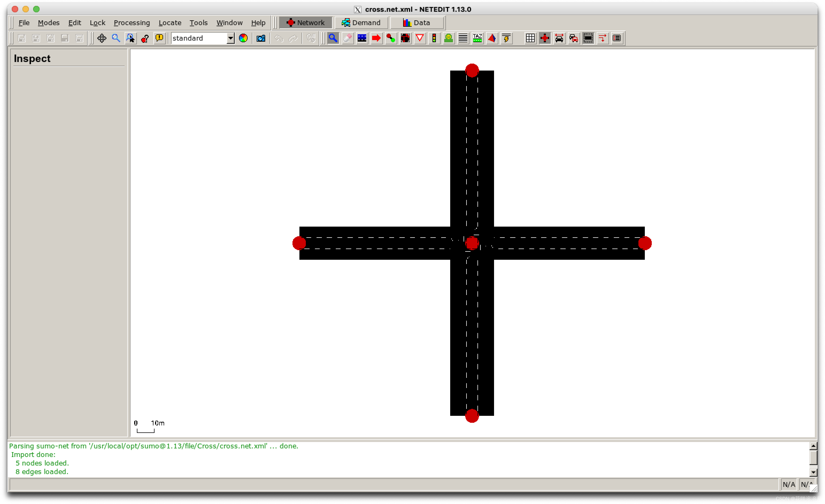Open the Locate menu
This screenshot has height=504, width=825.
170,23
